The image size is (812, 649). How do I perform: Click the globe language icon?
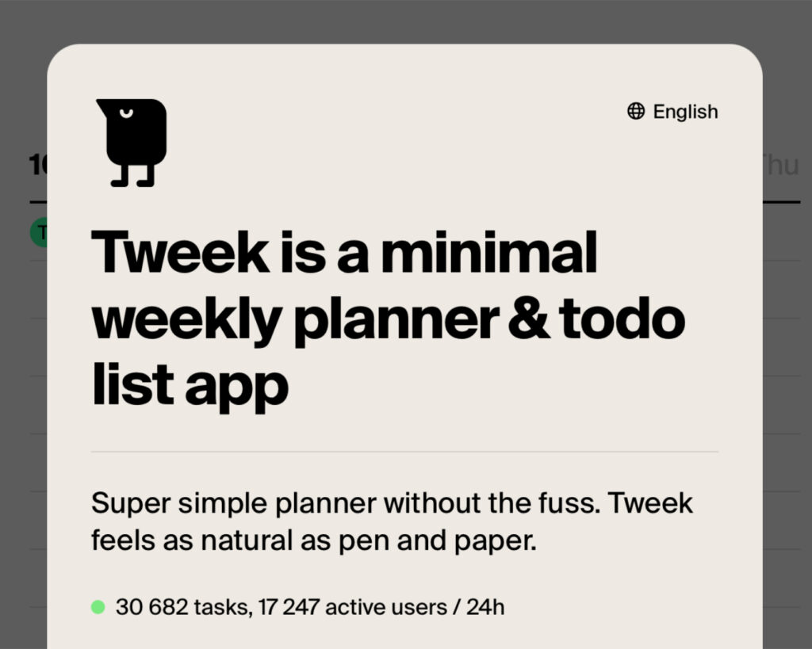coord(636,112)
